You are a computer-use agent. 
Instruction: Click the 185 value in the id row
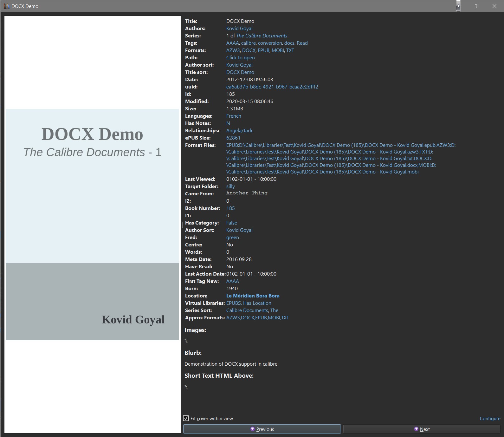point(230,94)
